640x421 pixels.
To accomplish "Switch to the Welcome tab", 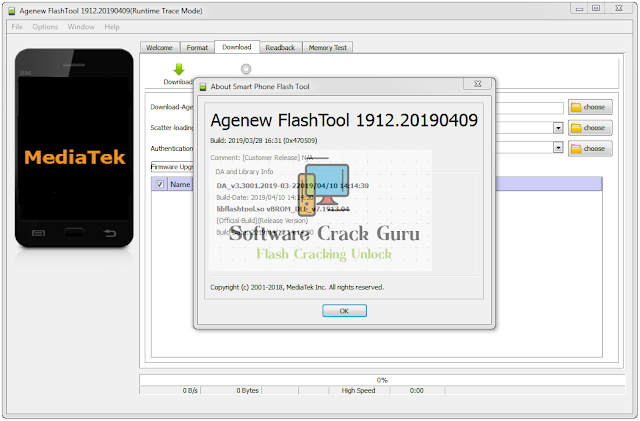I will pos(159,48).
